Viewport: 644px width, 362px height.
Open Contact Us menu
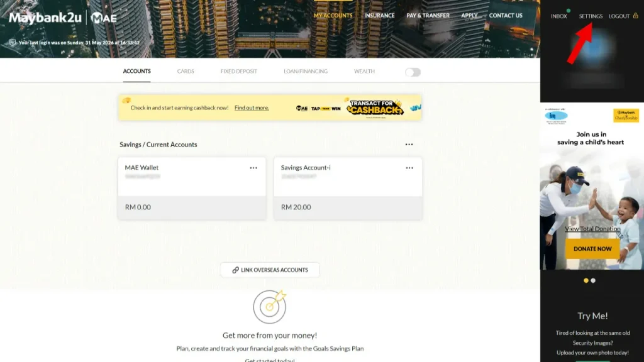(x=506, y=16)
